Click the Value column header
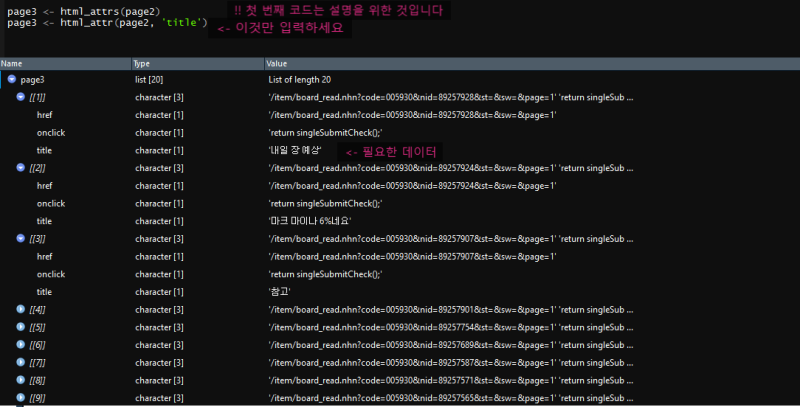The height and width of the screenshot is (407, 800). tap(532, 64)
